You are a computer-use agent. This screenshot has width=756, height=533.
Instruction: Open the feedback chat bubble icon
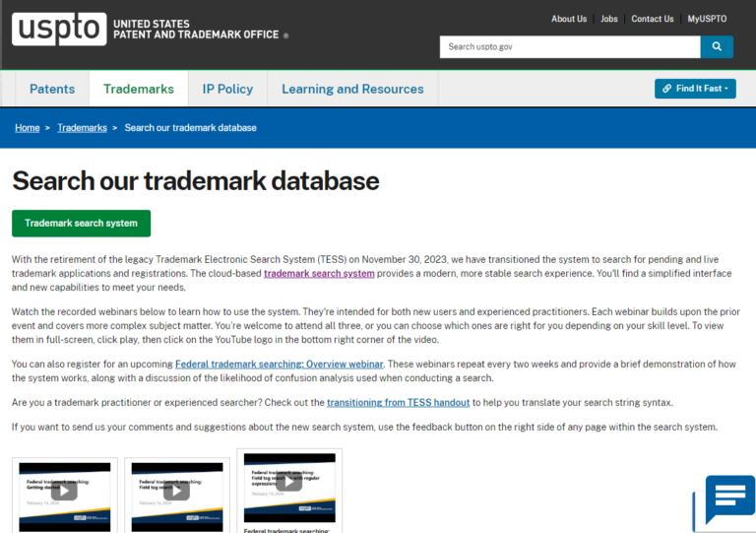(x=728, y=499)
